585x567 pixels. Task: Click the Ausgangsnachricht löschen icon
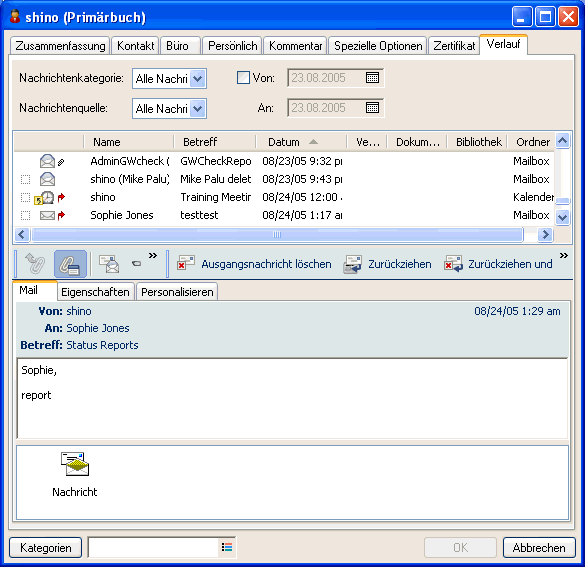(186, 263)
